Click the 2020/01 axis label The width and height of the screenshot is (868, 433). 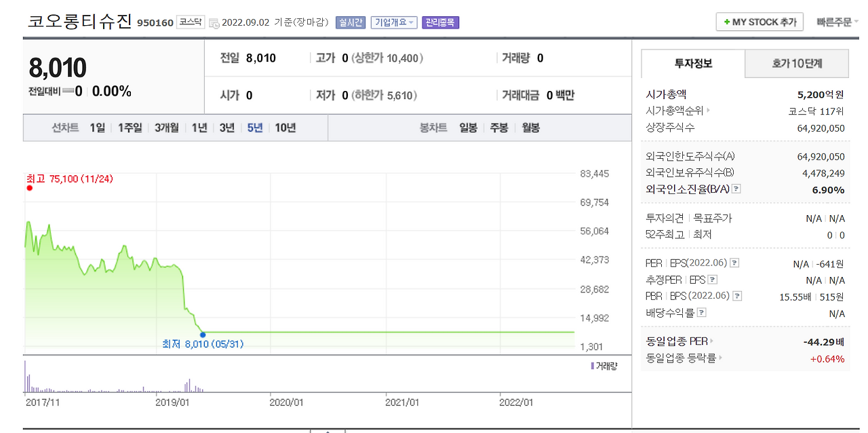click(287, 402)
